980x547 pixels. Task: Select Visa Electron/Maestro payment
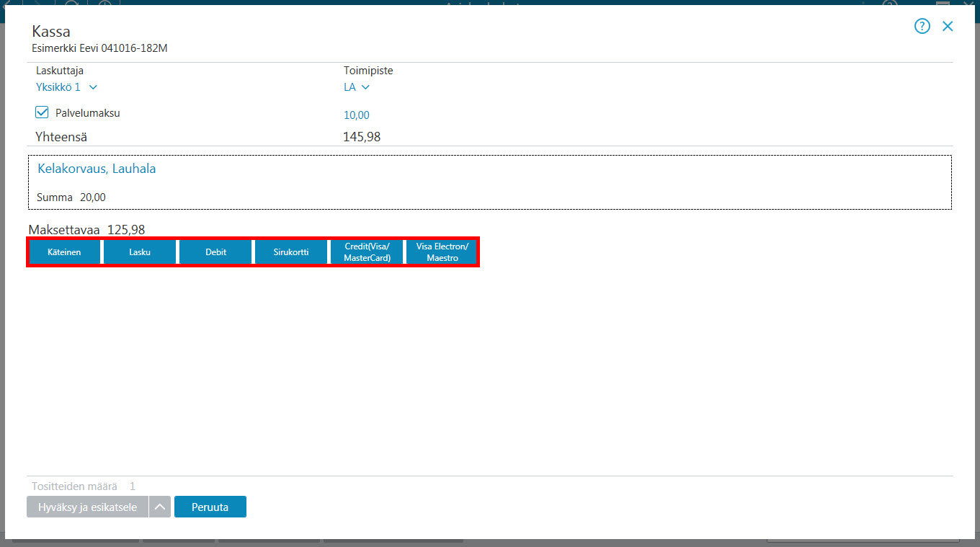coord(442,252)
